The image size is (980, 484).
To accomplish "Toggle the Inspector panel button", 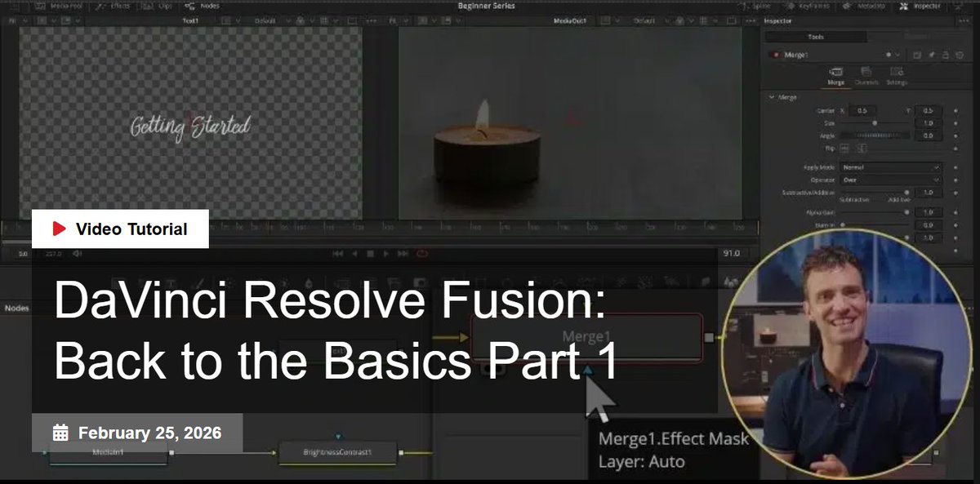I will (x=920, y=6).
